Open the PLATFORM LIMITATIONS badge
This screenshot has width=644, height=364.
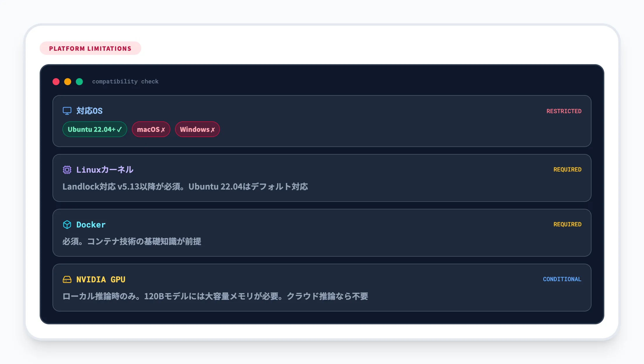(90, 48)
